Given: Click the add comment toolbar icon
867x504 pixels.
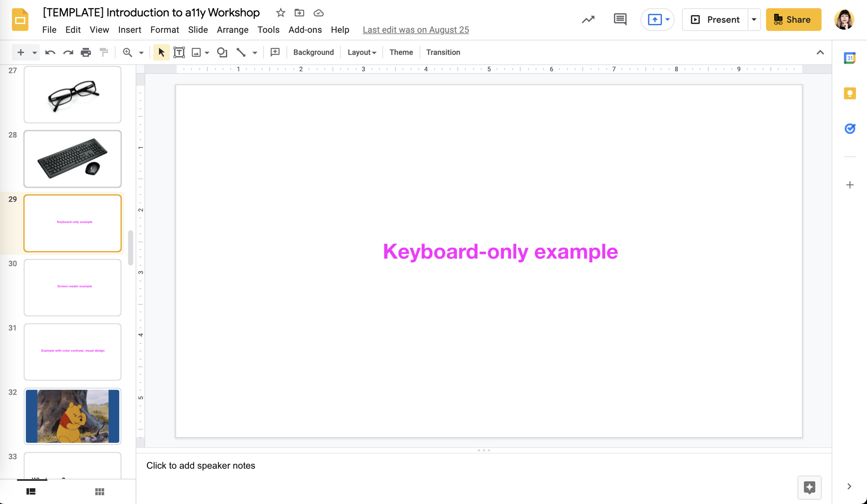Looking at the screenshot, I should tap(275, 52).
